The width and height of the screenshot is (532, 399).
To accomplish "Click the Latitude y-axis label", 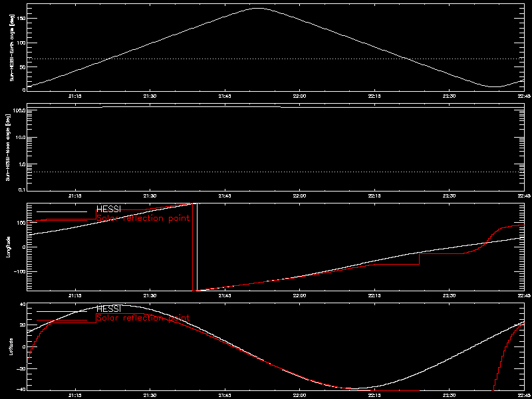I will point(11,346).
